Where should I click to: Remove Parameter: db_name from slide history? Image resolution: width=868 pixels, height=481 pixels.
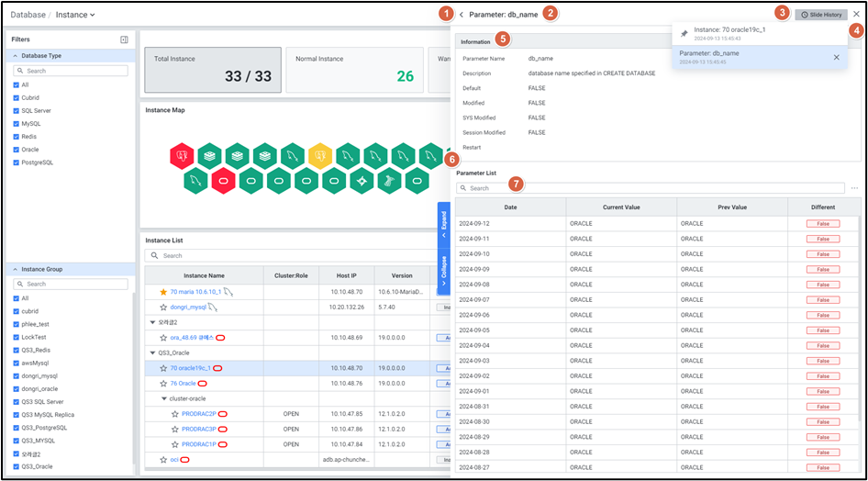click(836, 57)
